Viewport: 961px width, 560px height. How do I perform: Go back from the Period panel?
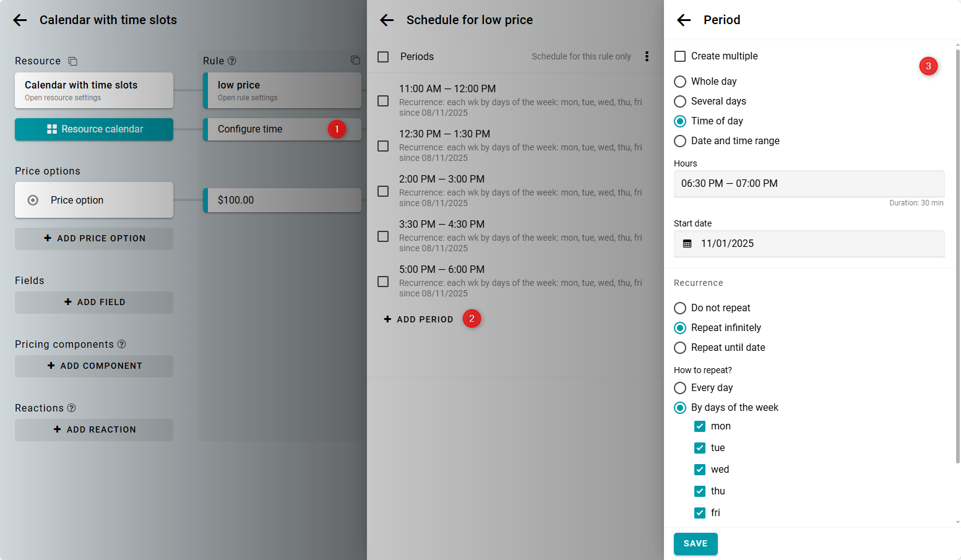pos(684,20)
